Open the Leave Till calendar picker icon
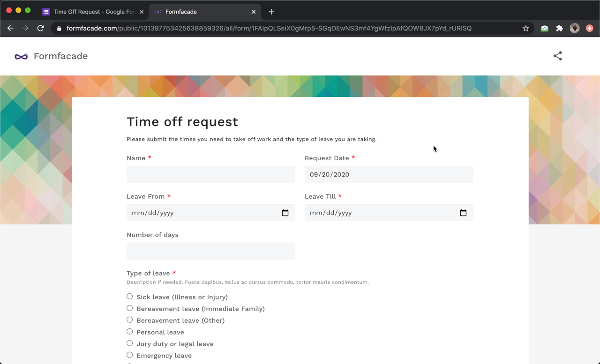 click(x=463, y=213)
